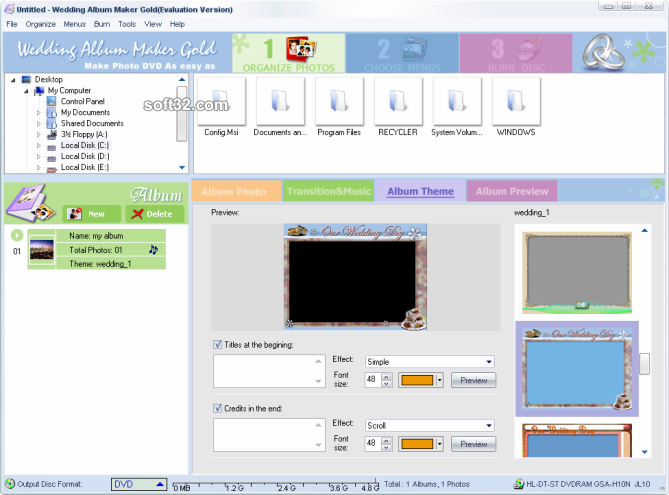Toggle Titles at the begining checkbox
Viewport: 669px width, 495px height.
pos(218,344)
